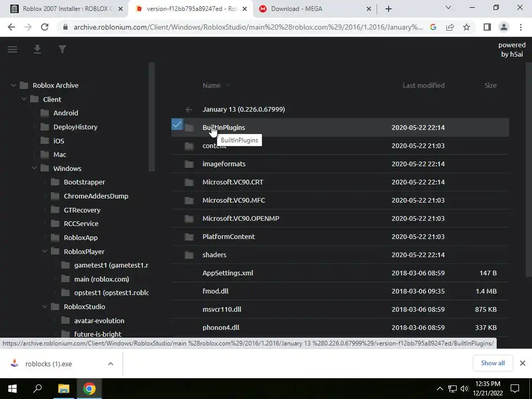Image resolution: width=532 pixels, height=399 pixels.
Task: Click the parent folder back arrow icon
Action: [189, 110]
